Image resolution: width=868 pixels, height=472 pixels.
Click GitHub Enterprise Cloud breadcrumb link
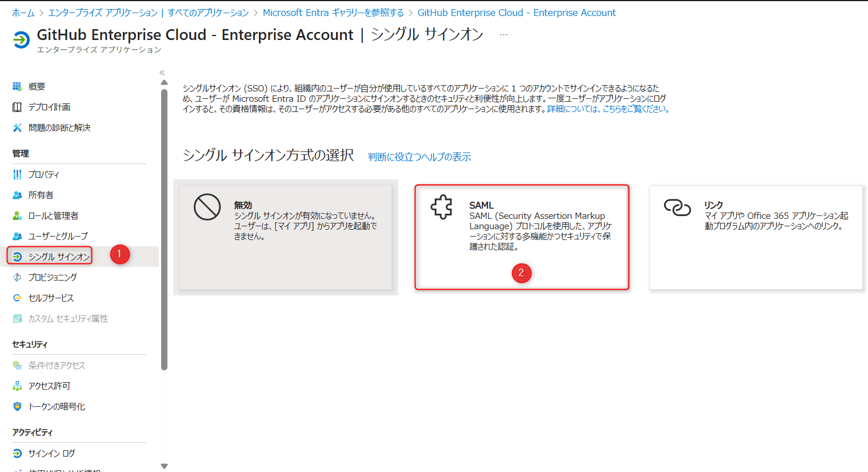tap(517, 13)
